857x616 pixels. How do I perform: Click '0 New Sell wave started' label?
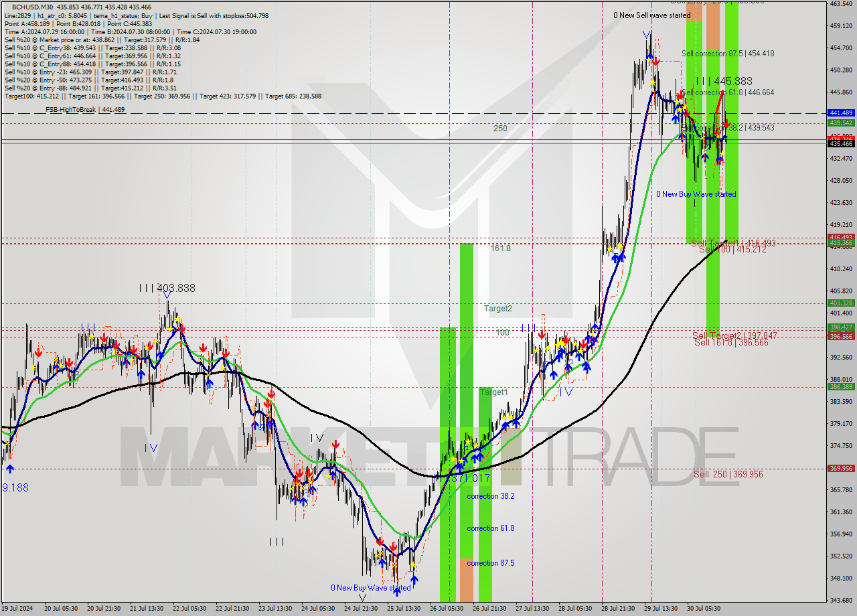[651, 15]
